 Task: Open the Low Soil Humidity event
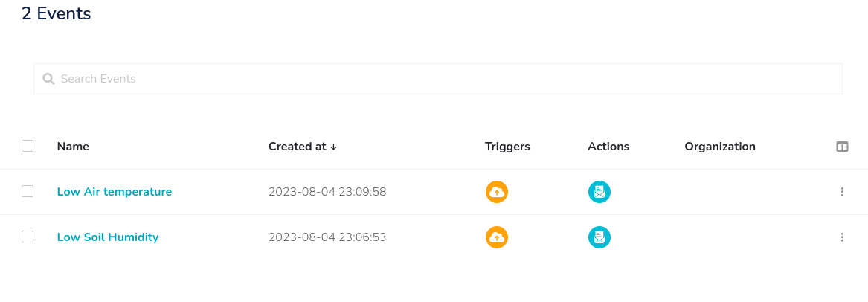pyautogui.click(x=108, y=237)
